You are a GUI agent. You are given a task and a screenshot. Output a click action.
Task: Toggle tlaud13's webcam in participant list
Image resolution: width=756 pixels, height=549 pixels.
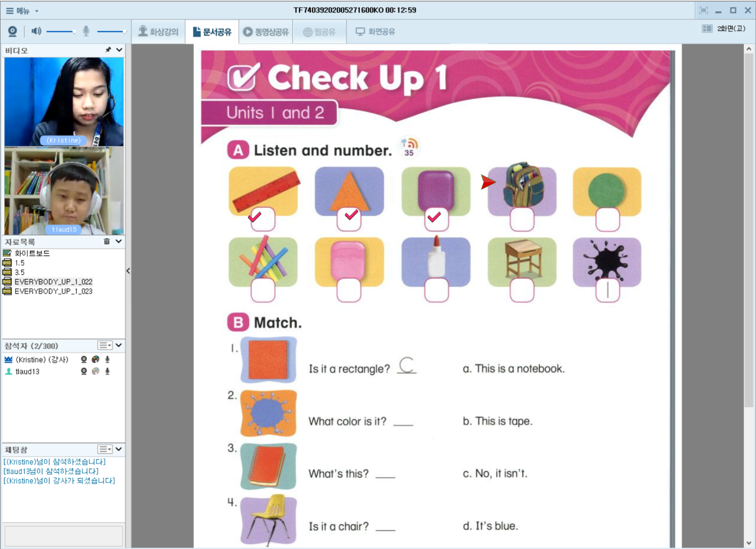coord(84,372)
